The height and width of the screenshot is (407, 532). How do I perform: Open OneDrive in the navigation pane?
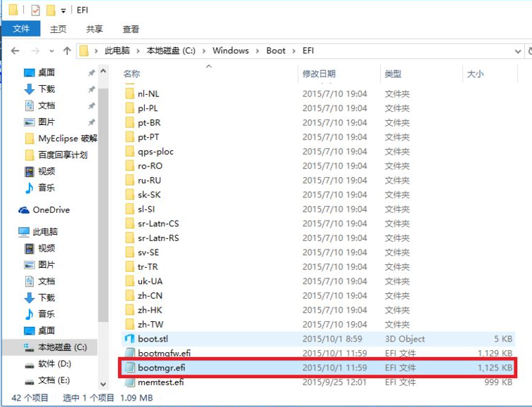51,210
